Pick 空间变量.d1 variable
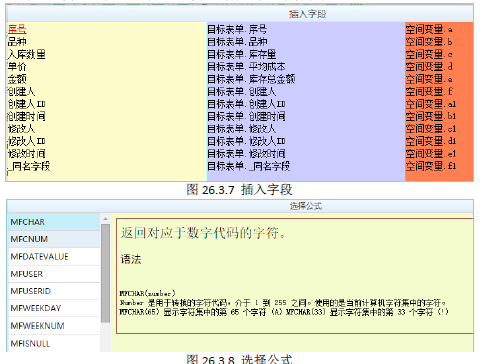This screenshot has width=483, height=364. [x=431, y=141]
